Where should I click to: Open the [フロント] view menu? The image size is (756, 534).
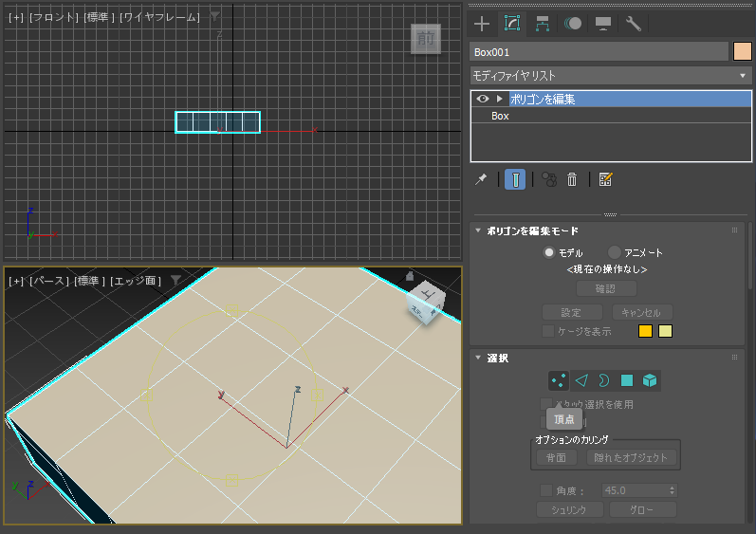53,17
